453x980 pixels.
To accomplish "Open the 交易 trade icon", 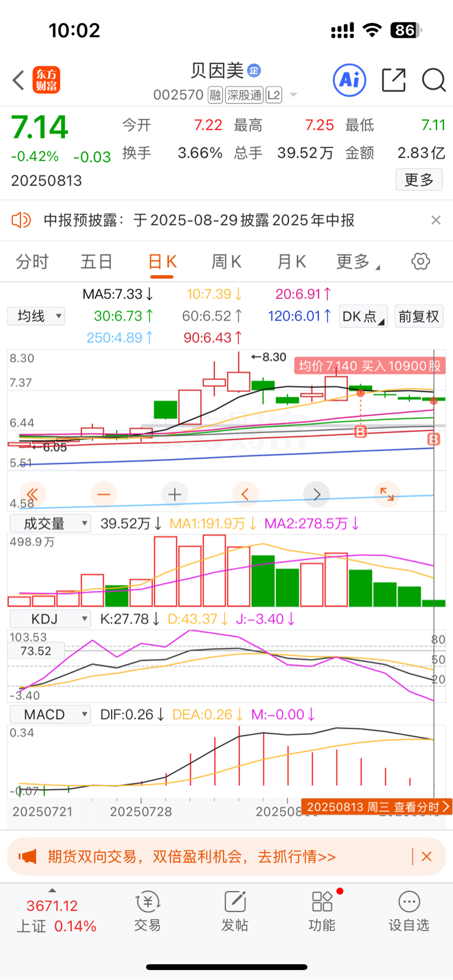I will pos(147,911).
